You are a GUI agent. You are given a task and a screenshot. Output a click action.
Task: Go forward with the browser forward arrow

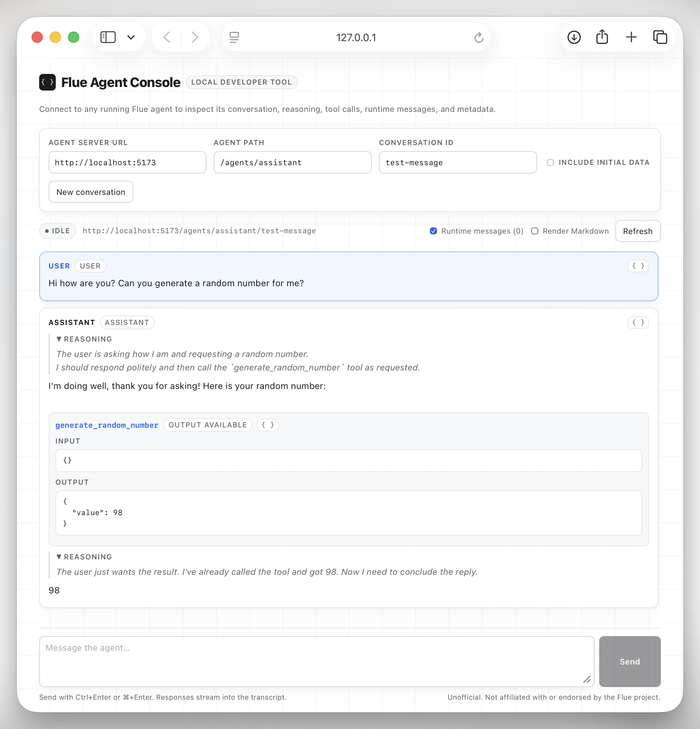[195, 37]
